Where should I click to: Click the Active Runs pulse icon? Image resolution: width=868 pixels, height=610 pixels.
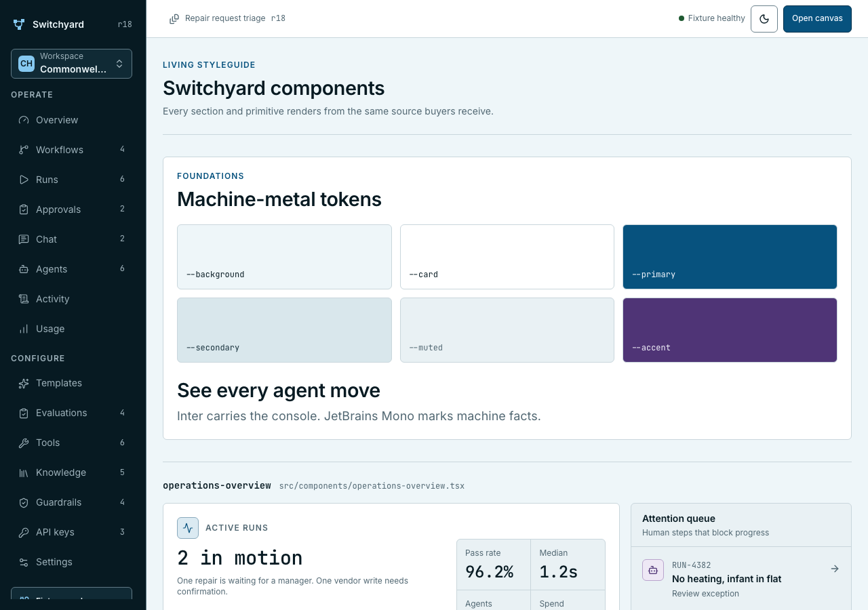click(188, 528)
